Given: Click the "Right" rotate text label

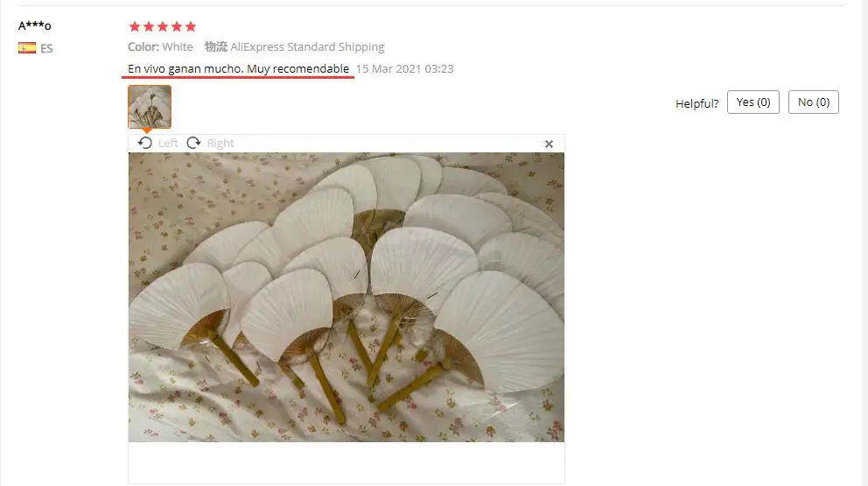Looking at the screenshot, I should tap(220, 144).
